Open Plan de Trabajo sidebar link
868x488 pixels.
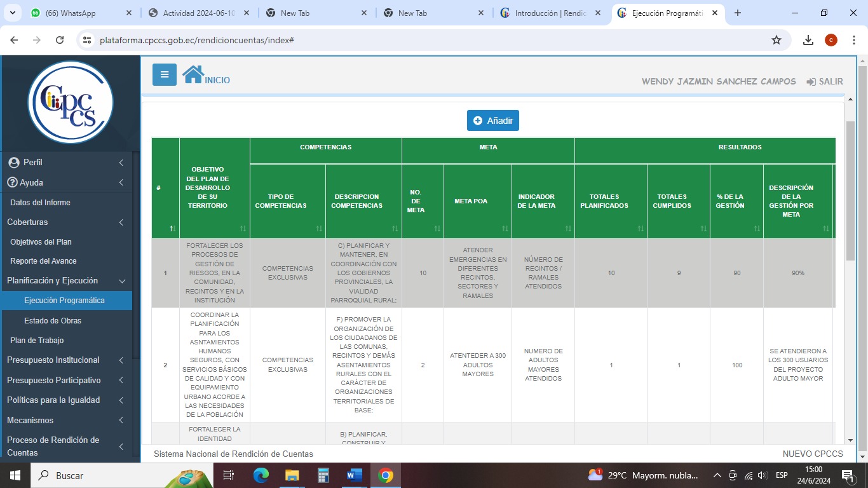[37, 340]
